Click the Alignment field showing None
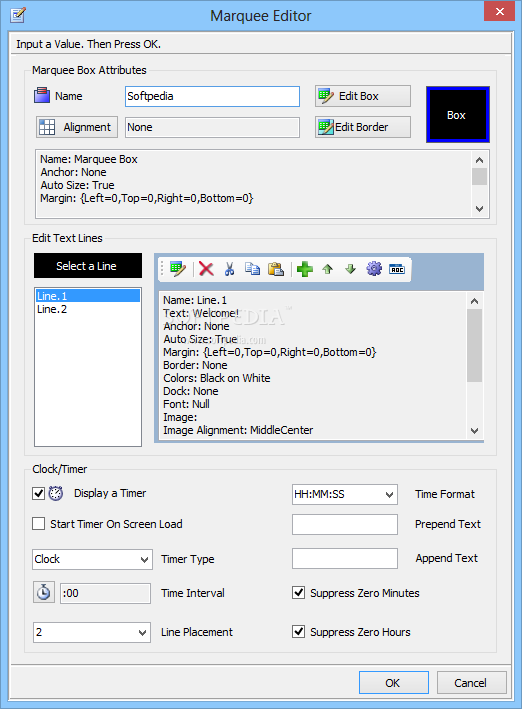 pyautogui.click(x=212, y=127)
